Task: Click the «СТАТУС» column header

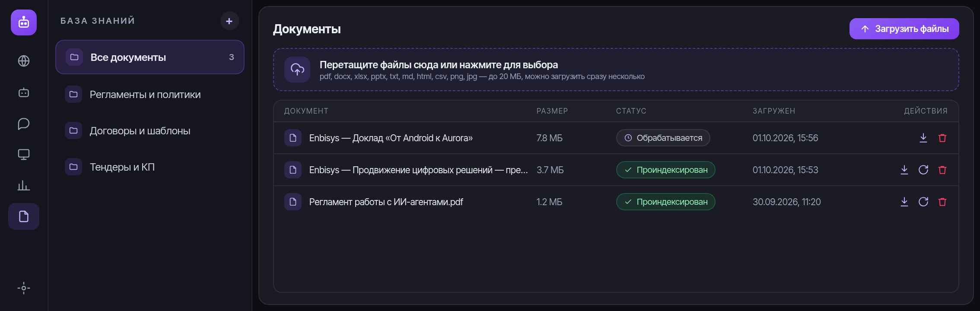Action: (x=631, y=111)
